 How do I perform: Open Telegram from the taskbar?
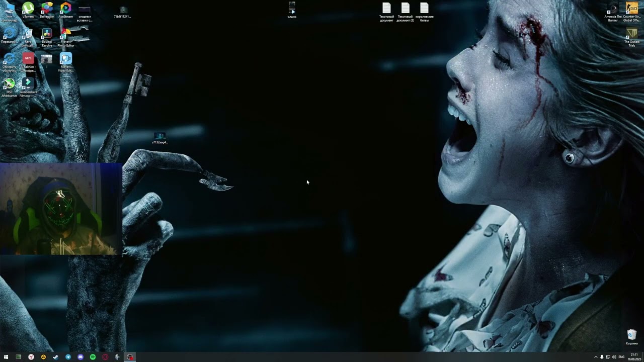(68, 357)
